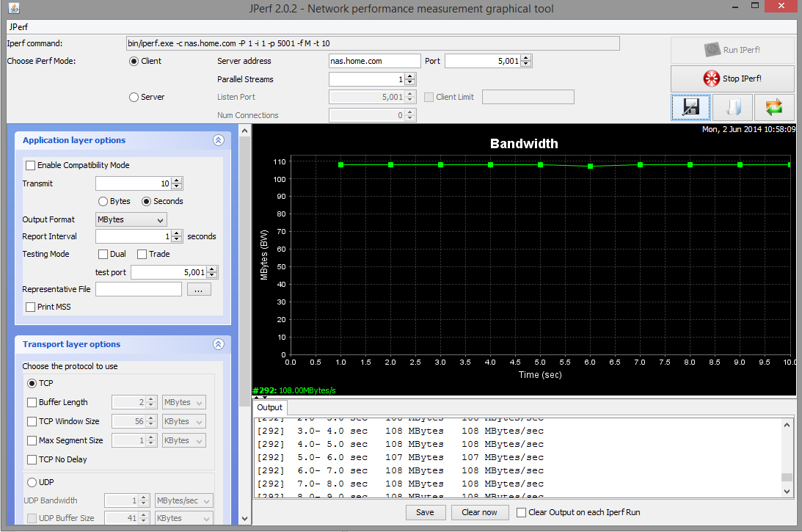This screenshot has height=532, width=802.
Task: Select the UDP protocol radio button
Action: [32, 482]
